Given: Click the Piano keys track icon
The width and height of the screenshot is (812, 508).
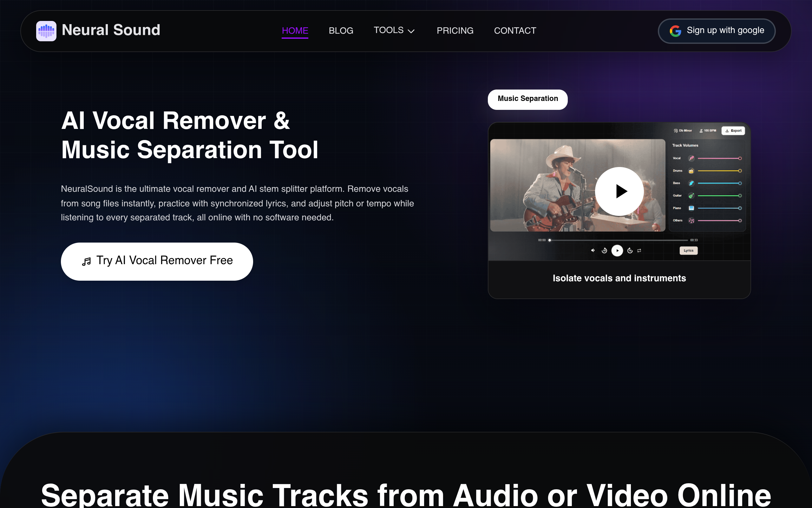Looking at the screenshot, I should click(x=691, y=208).
